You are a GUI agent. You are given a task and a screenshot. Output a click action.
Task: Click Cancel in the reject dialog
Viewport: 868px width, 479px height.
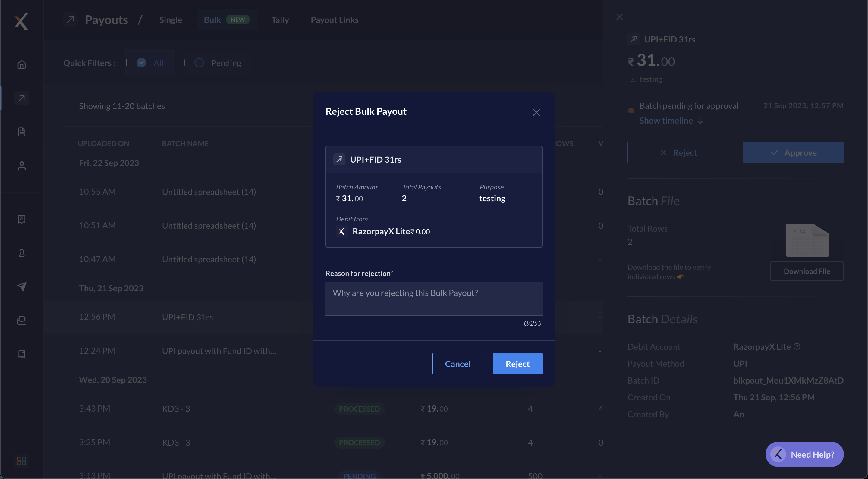click(x=458, y=363)
